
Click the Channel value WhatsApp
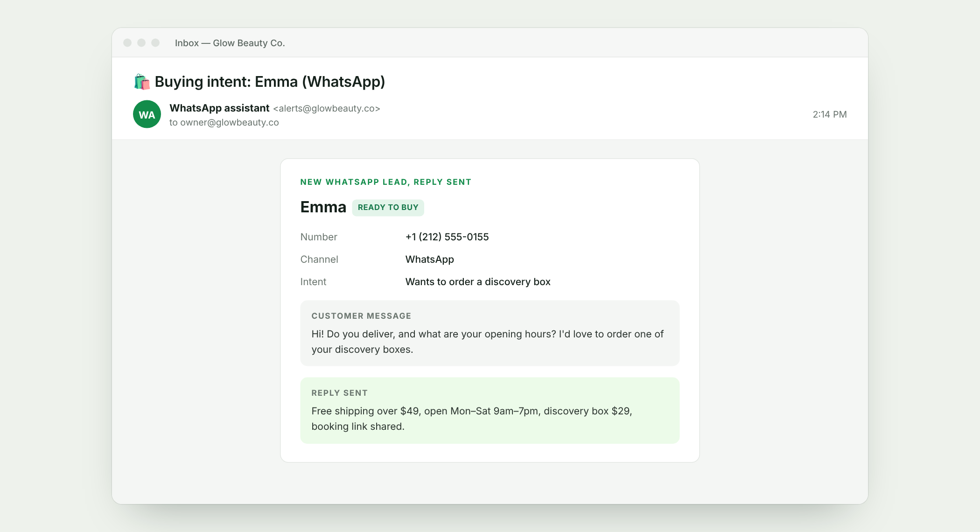click(429, 259)
